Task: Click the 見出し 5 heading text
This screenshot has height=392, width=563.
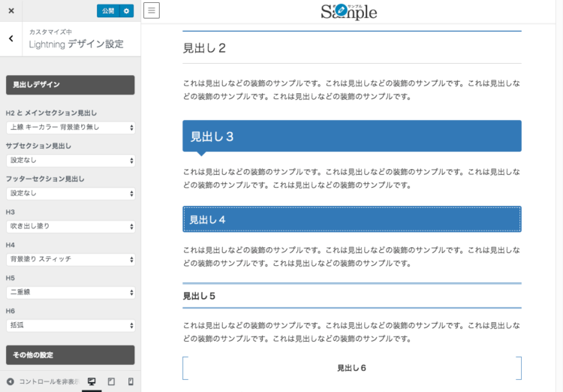Action: tap(199, 296)
